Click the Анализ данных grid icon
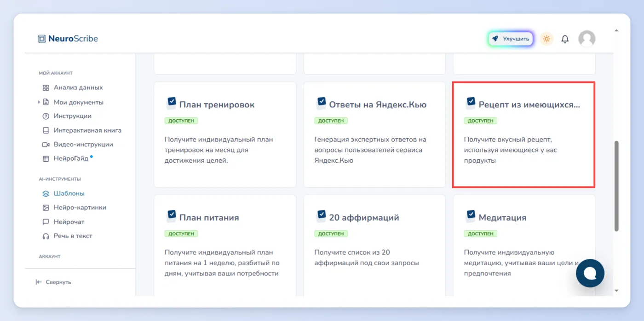The width and height of the screenshot is (644, 321). coord(46,88)
